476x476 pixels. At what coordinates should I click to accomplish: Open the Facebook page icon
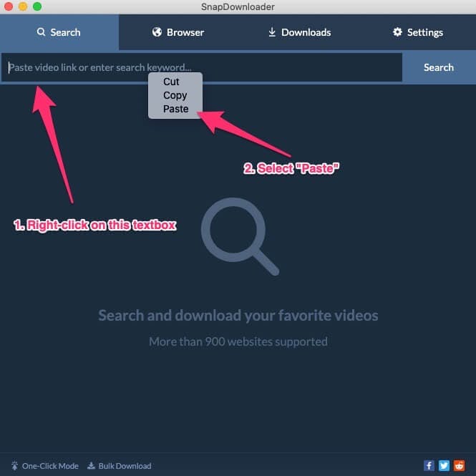click(429, 465)
